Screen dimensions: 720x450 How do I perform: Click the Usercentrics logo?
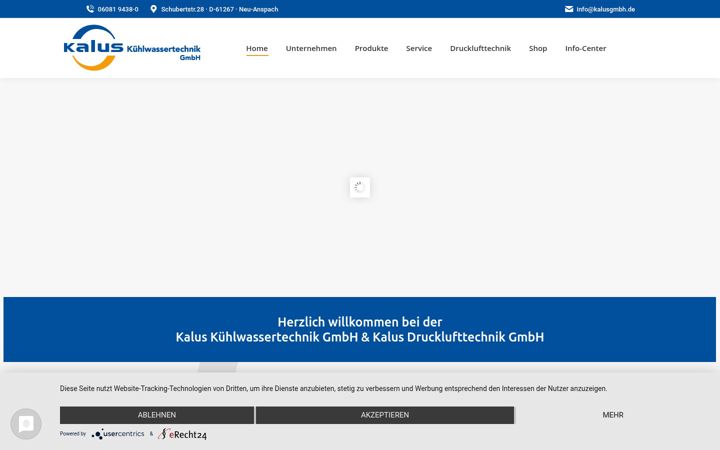118,434
